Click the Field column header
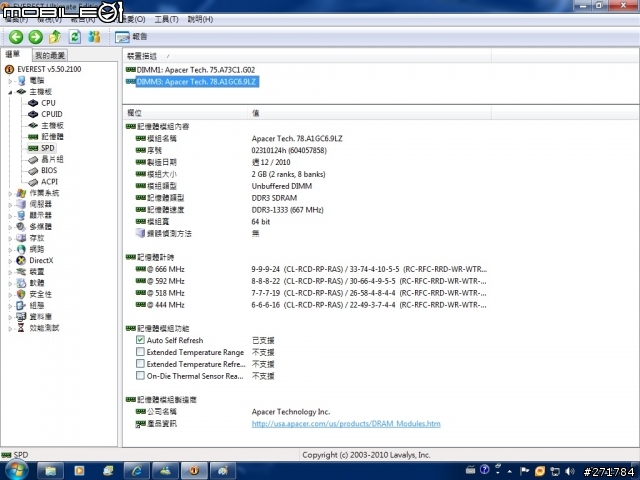The image size is (640, 480). 185,113
